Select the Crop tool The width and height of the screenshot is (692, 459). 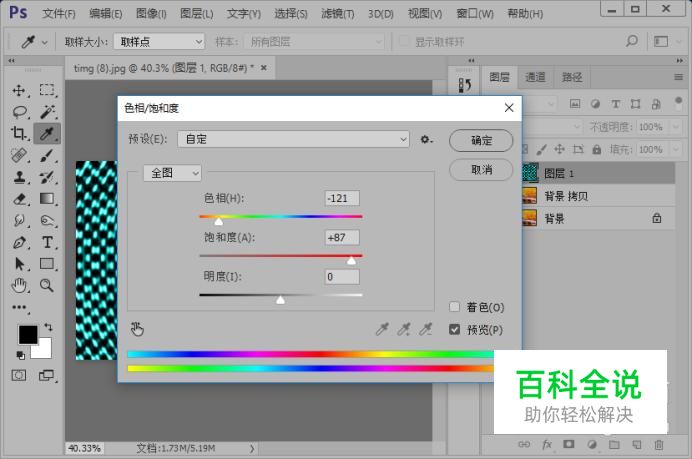pyautogui.click(x=19, y=134)
